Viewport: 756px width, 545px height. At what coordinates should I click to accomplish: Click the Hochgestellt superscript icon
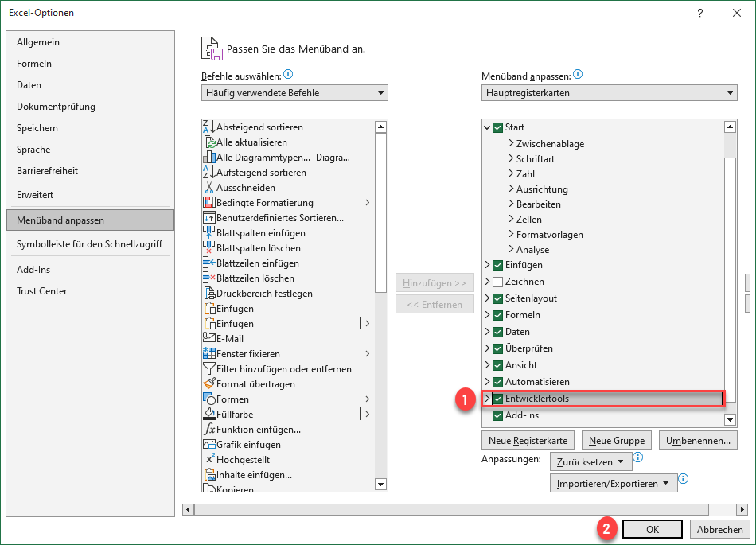(x=210, y=460)
